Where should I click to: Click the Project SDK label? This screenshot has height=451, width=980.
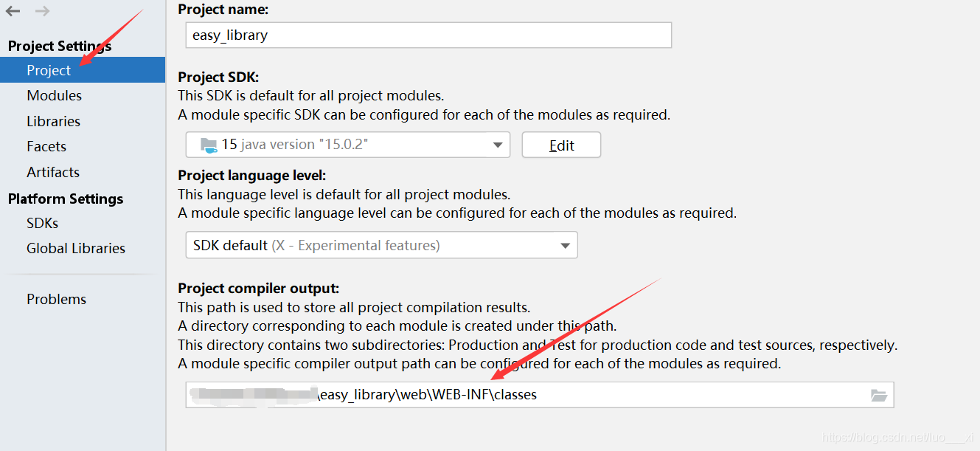pyautogui.click(x=218, y=77)
